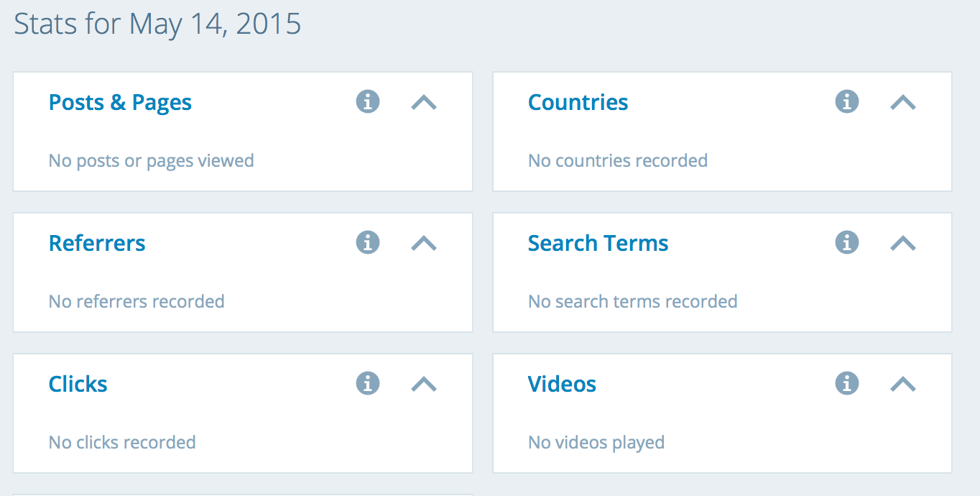Image resolution: width=980 pixels, height=496 pixels.
Task: Click the info icon in Posts & Pages
Action: coord(368,102)
